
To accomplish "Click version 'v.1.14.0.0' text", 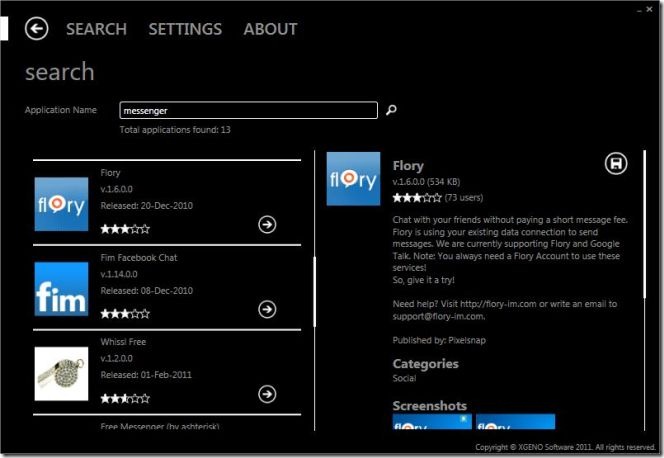I will [x=119, y=274].
